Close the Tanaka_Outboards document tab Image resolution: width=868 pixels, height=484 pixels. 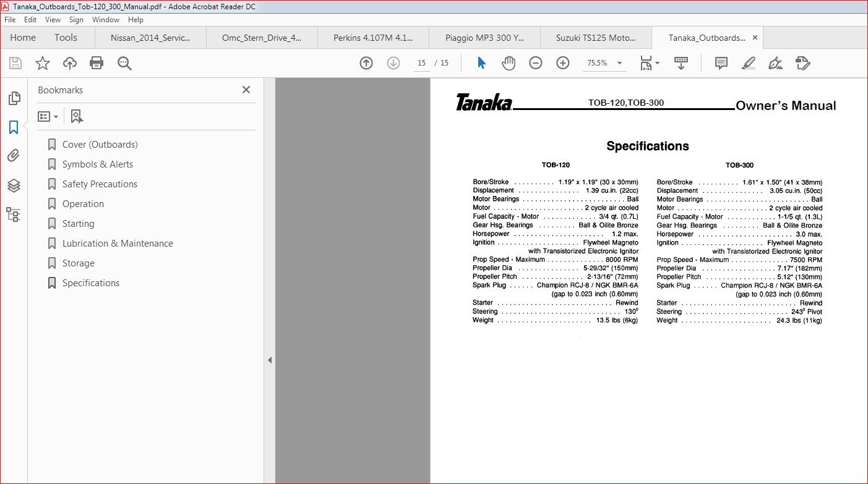755,38
